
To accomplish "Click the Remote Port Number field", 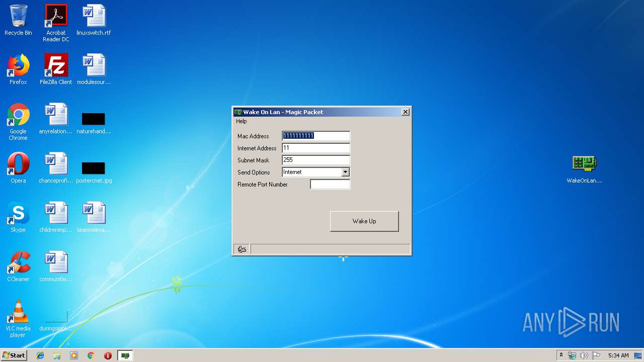I will coord(330,184).
